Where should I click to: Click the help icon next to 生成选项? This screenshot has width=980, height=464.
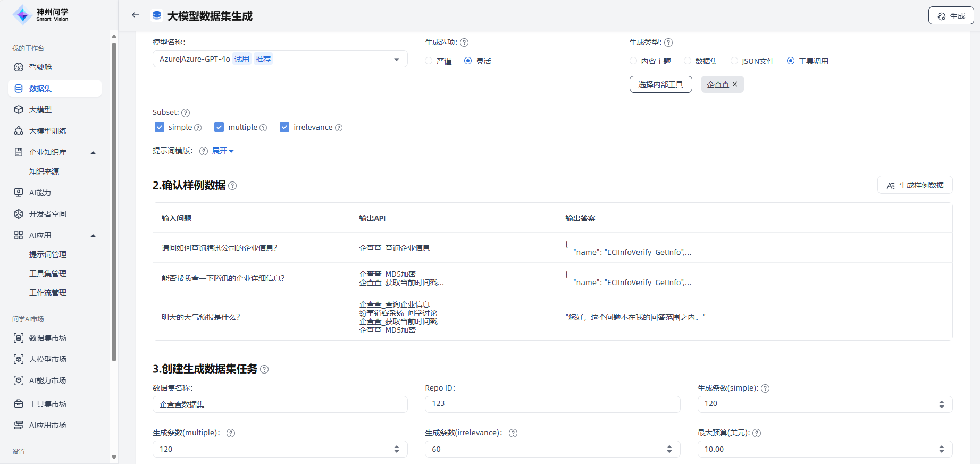click(x=464, y=43)
